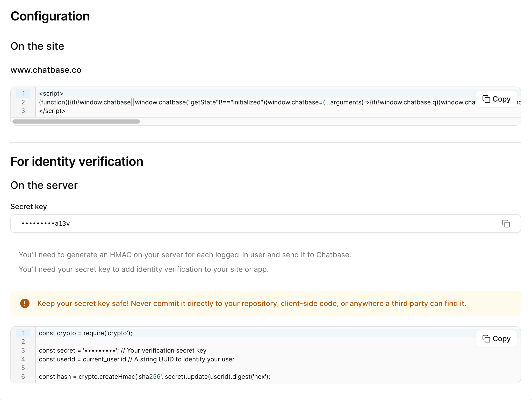Screen dimensions: 532x400
Task: Click the closing </script> tag line
Action: 52,111
